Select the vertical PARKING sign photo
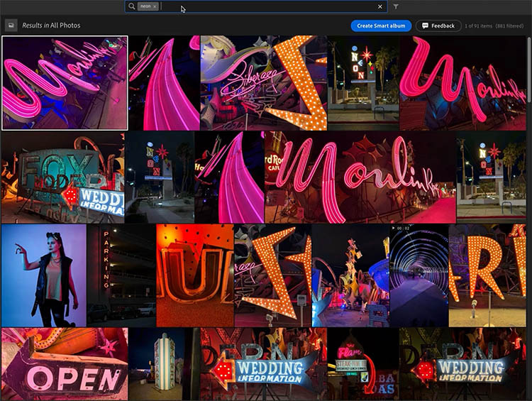The height and width of the screenshot is (401, 532). (x=121, y=275)
